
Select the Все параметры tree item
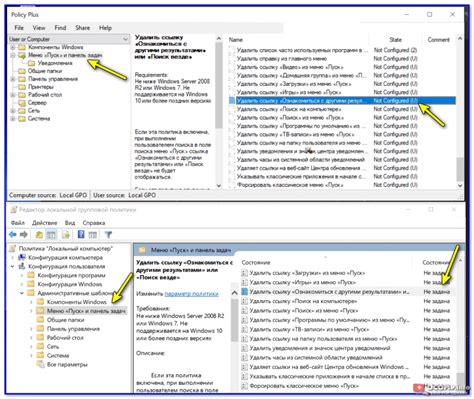pyautogui.click(x=67, y=365)
